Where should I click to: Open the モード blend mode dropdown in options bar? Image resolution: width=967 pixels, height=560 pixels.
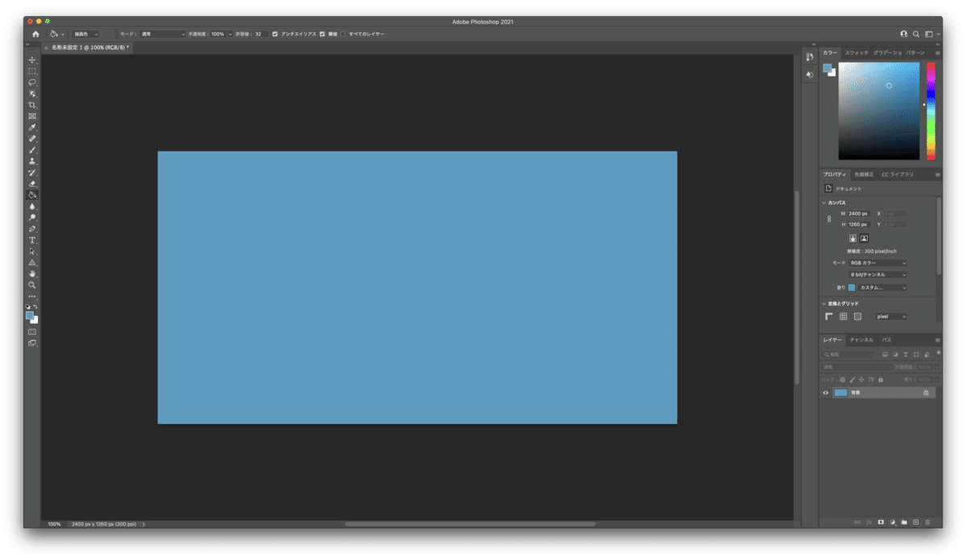[x=163, y=35]
